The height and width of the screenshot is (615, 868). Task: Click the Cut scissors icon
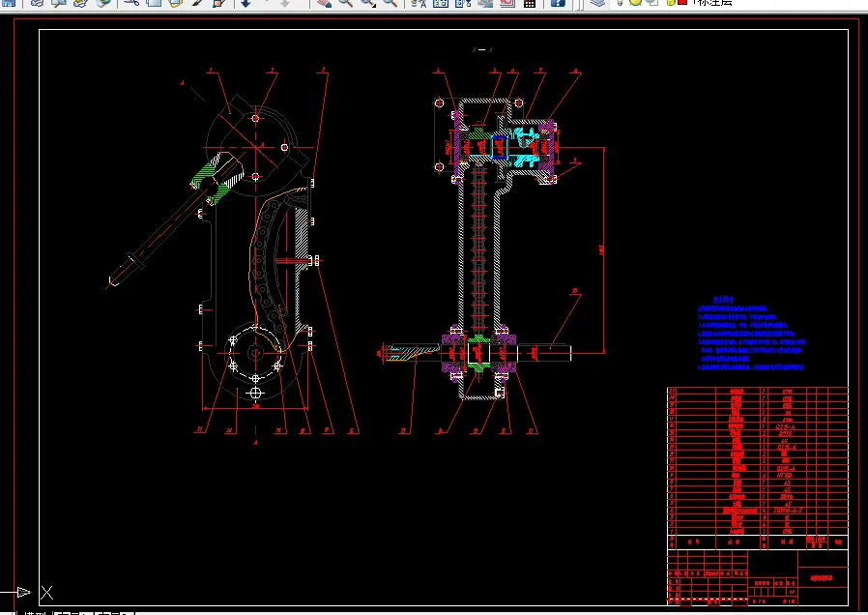(131, 3)
